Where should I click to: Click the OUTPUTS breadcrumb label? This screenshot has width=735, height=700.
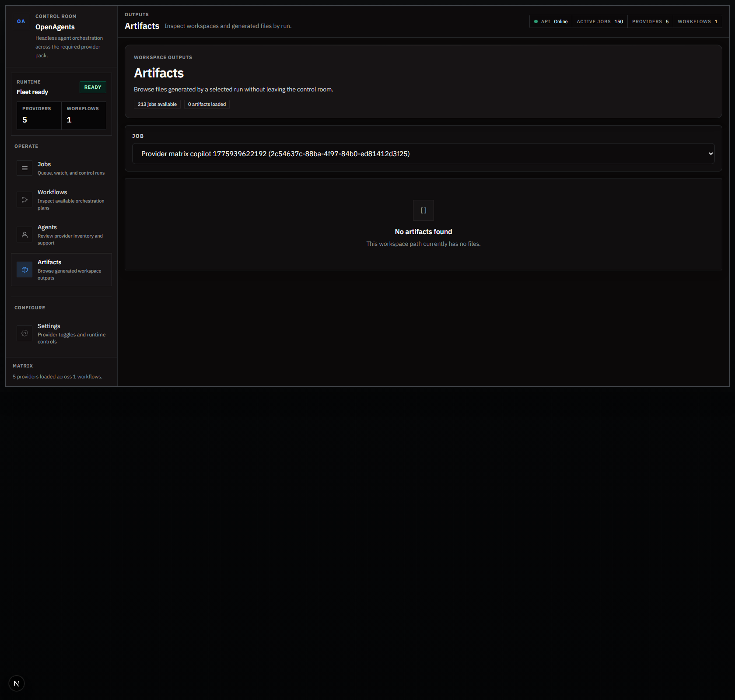136,14
